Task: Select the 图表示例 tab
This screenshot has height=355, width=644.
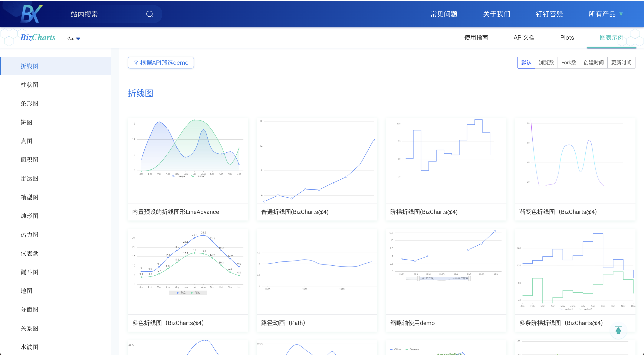Action: tap(611, 38)
